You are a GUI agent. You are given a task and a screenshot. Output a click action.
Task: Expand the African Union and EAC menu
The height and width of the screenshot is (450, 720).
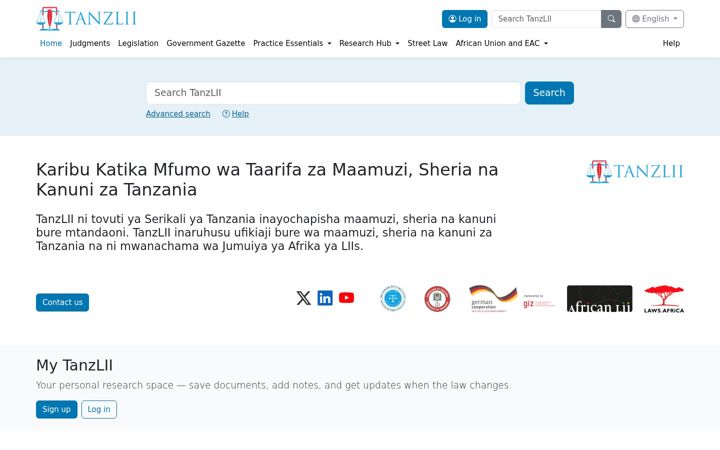[x=501, y=43]
